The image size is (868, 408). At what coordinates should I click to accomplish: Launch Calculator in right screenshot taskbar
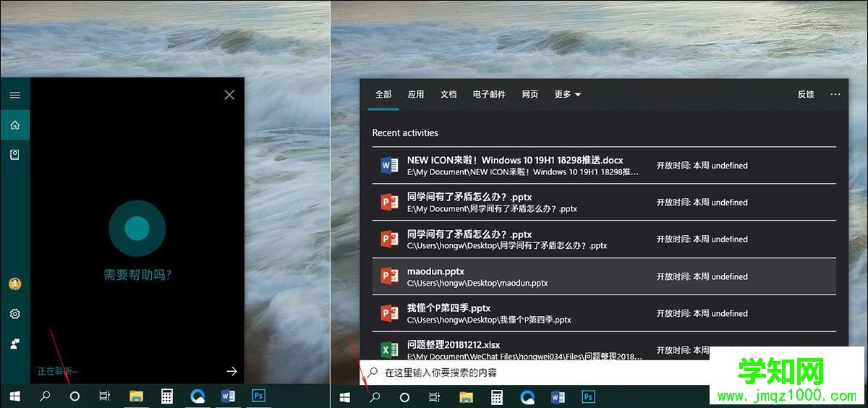497,396
